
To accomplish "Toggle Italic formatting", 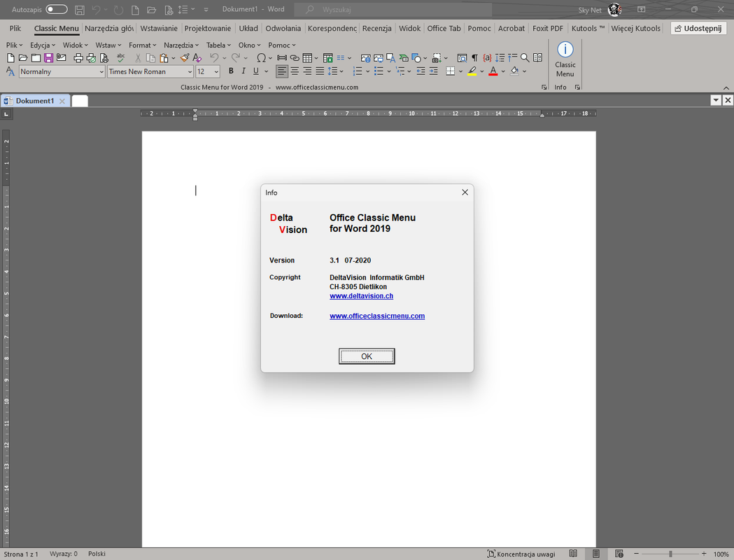I will coord(244,71).
